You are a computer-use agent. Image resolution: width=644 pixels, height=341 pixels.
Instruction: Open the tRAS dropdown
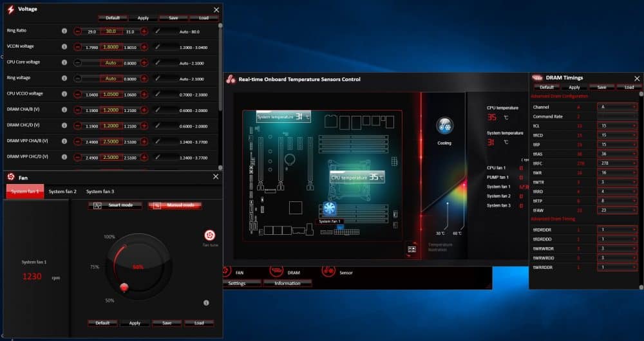618,154
